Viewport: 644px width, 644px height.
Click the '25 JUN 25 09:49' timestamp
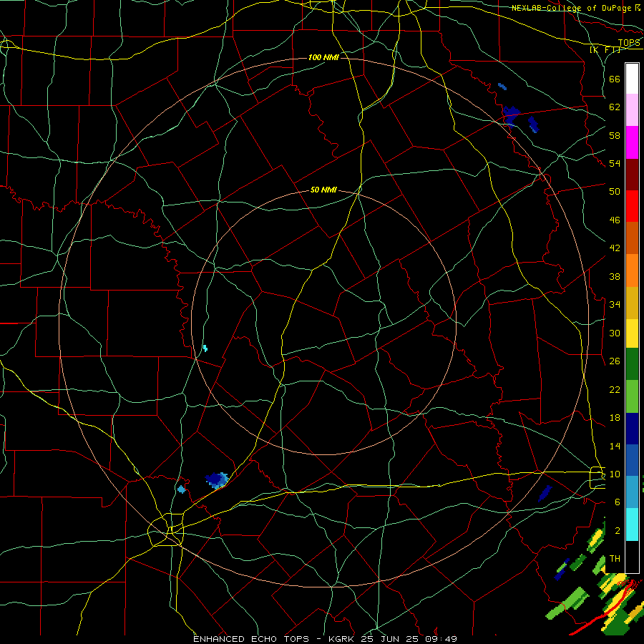[x=409, y=639]
